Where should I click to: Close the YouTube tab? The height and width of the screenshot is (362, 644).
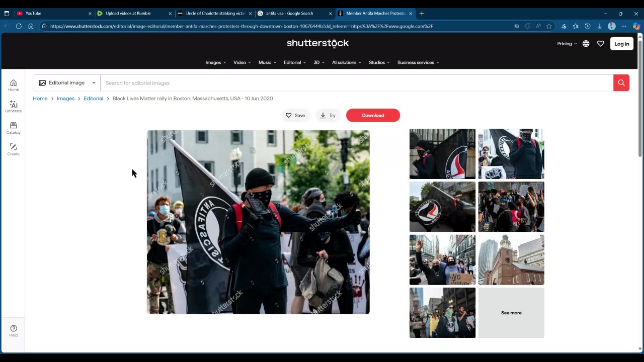pos(90,14)
